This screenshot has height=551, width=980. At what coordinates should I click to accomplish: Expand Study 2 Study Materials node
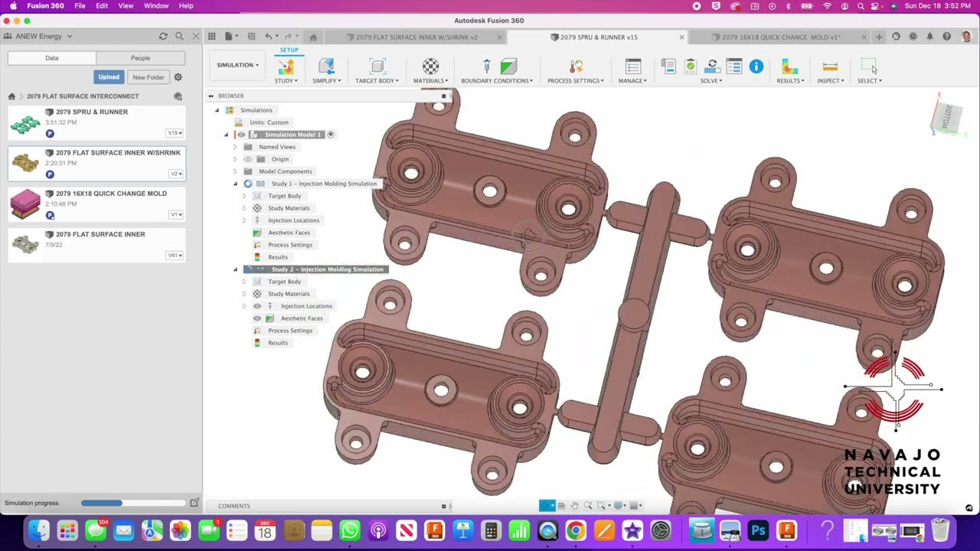pos(244,294)
